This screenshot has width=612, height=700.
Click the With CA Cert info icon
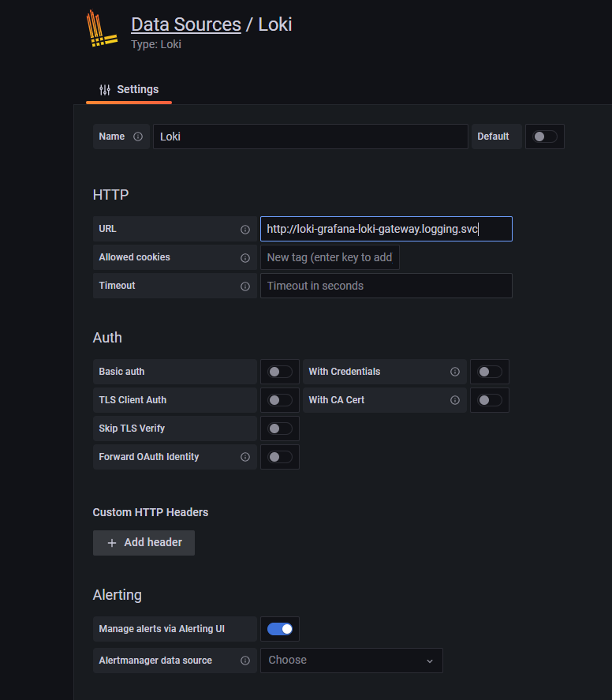[x=455, y=400]
